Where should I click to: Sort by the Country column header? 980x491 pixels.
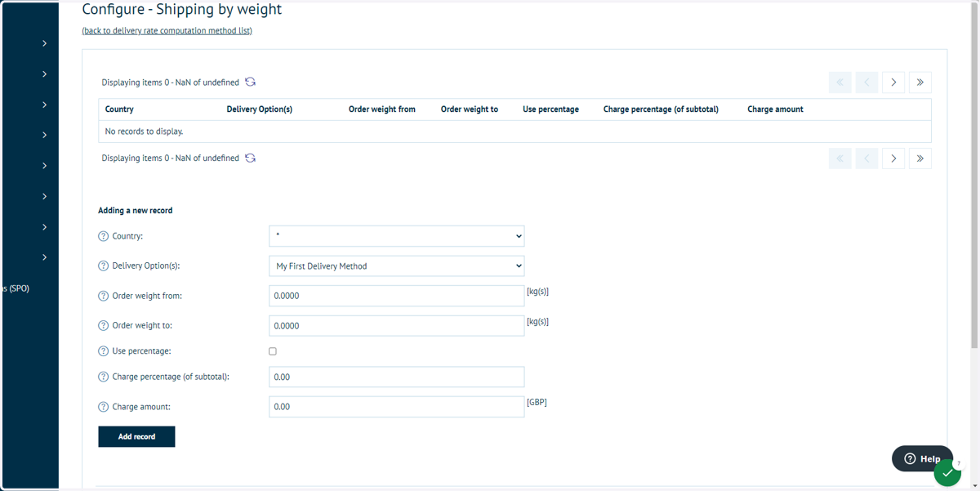[x=119, y=109]
